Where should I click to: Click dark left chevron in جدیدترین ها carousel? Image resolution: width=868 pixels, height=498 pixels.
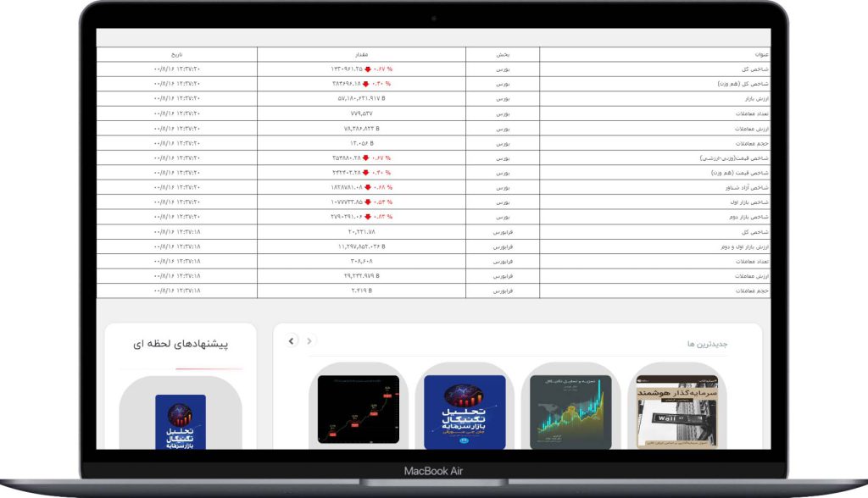pyautogui.click(x=292, y=340)
